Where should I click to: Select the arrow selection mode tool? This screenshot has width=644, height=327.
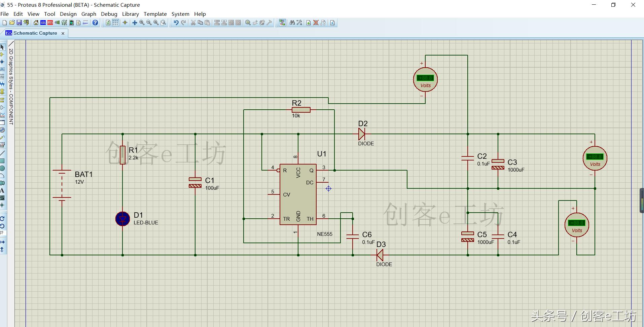coord(2,47)
